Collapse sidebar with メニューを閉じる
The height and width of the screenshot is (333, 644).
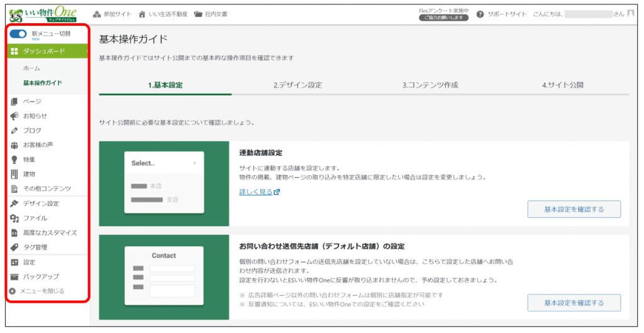click(38, 291)
